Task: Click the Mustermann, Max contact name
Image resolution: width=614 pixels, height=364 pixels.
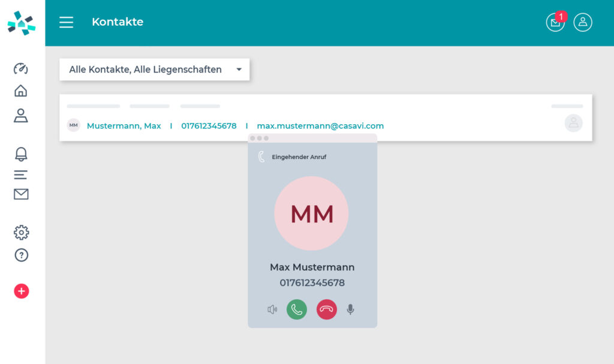Action: 124,126
